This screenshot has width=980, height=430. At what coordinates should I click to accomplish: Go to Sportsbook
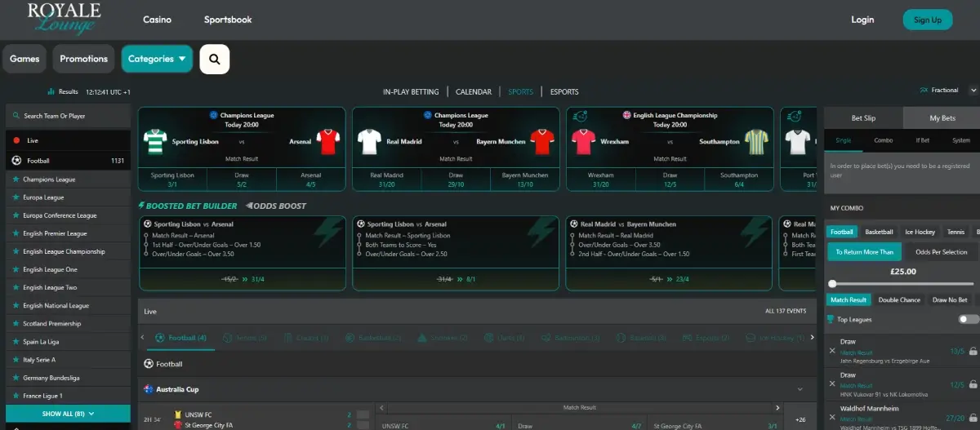pyautogui.click(x=228, y=20)
